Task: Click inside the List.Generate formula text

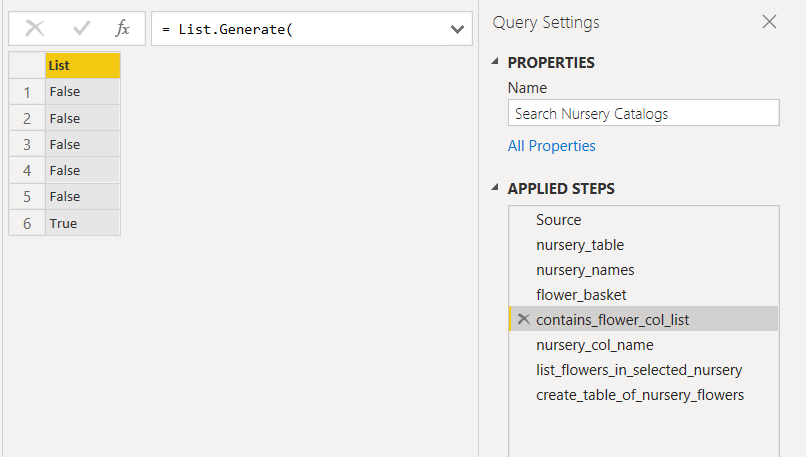Action: (235, 29)
